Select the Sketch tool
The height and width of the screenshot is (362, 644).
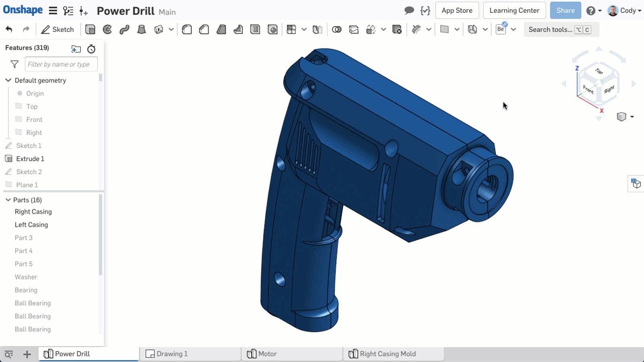(x=58, y=29)
